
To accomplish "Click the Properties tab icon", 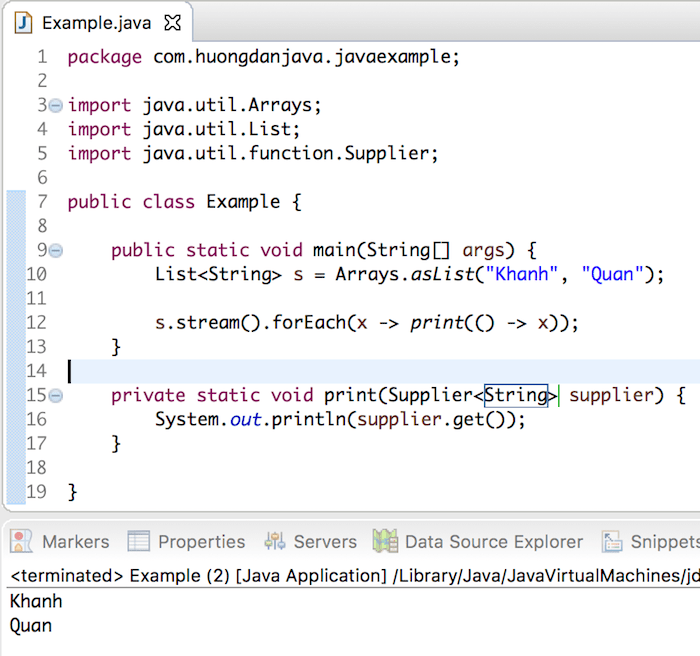I will tap(138, 541).
